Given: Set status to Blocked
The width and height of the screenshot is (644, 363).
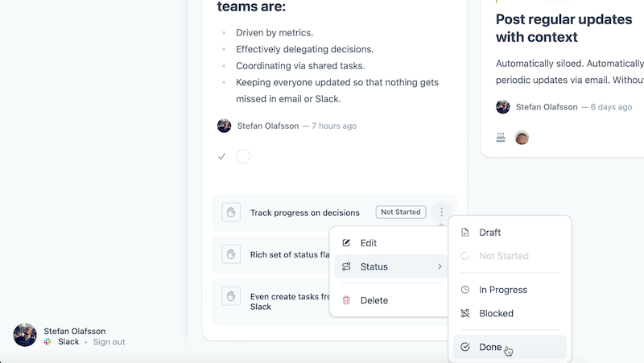Looking at the screenshot, I should (x=496, y=313).
